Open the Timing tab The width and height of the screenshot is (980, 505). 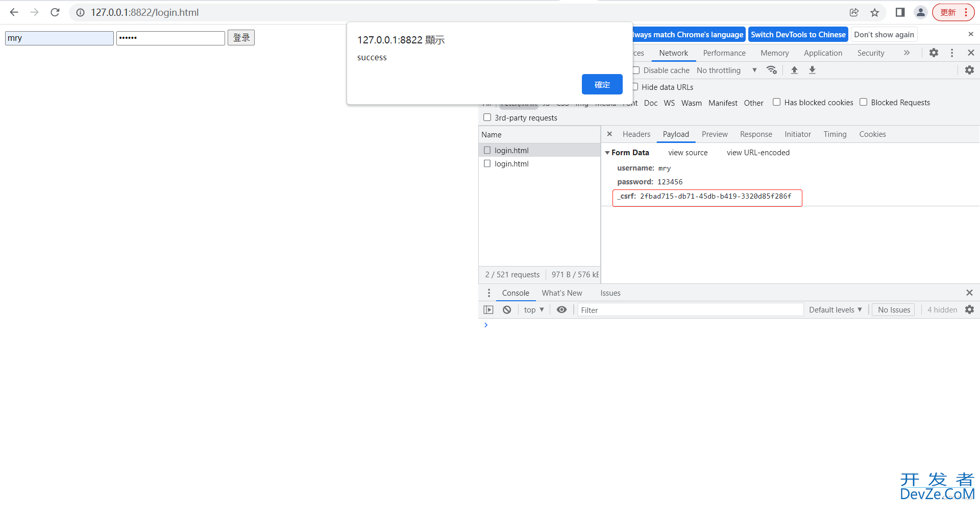(835, 134)
